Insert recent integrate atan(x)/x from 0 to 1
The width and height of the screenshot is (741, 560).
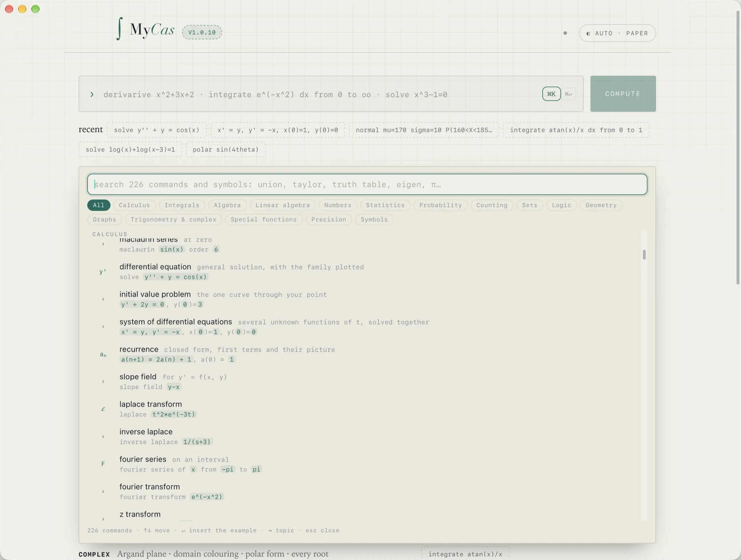click(x=576, y=130)
